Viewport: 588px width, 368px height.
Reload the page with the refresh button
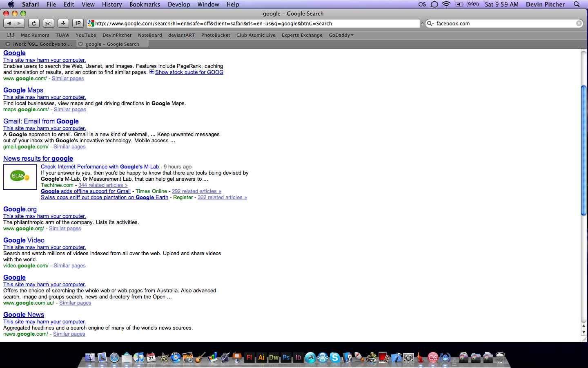click(x=34, y=23)
